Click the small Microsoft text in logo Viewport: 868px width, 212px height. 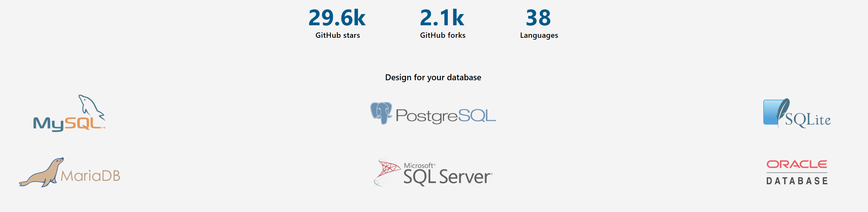pos(419,165)
